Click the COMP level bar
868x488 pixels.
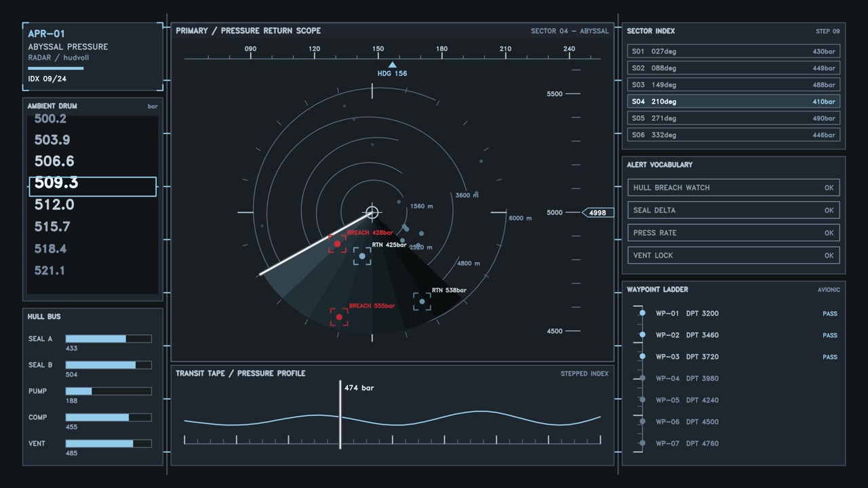pyautogui.click(x=108, y=418)
